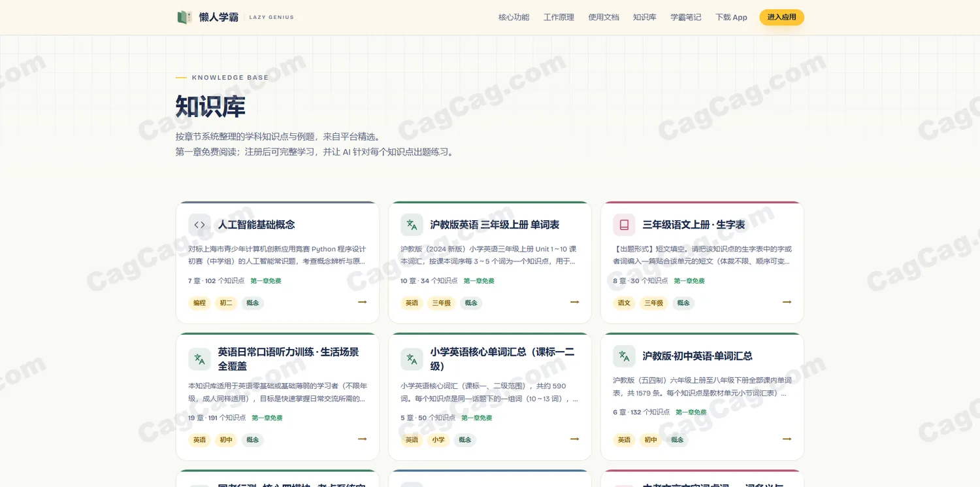This screenshot has width=980, height=487.
Task: Click the 懒人学霸 book logo icon
Action: (184, 17)
